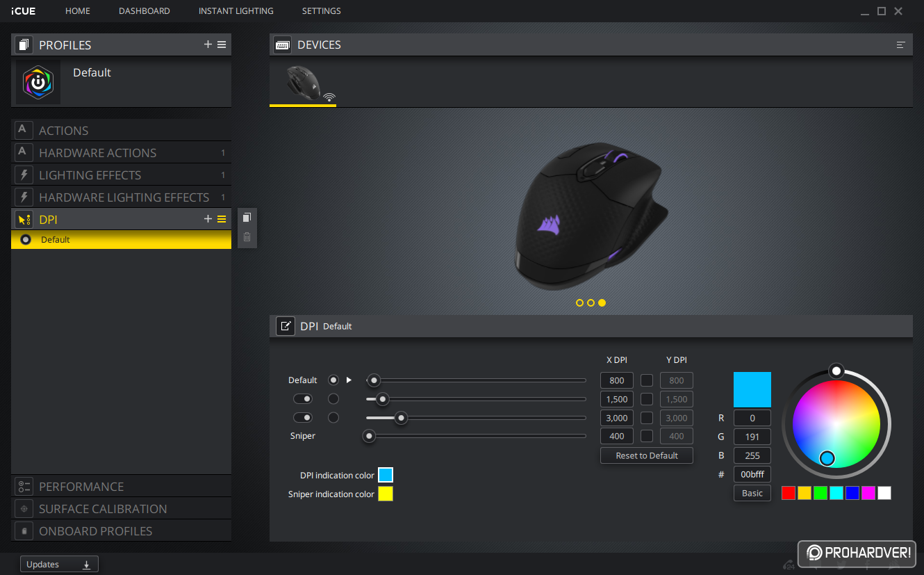Click the Profiles panel header icon
The image size is (924, 575).
[x=24, y=44]
